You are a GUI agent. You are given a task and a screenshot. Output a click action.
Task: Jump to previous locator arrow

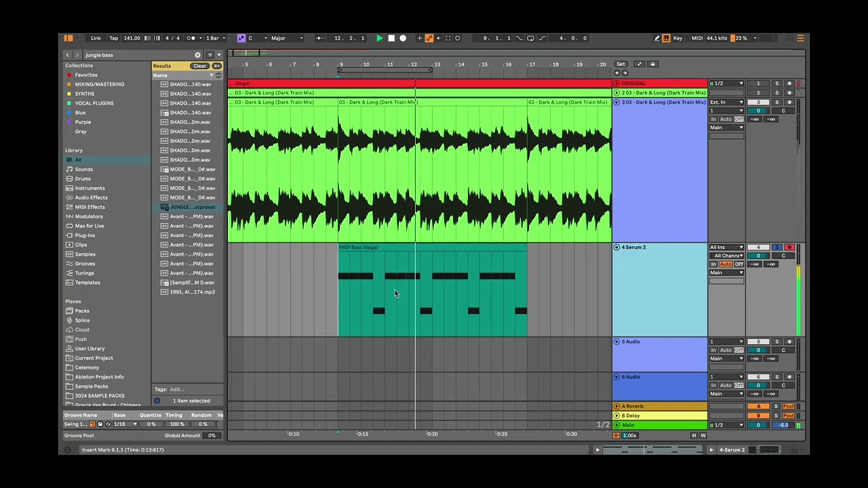tap(617, 73)
